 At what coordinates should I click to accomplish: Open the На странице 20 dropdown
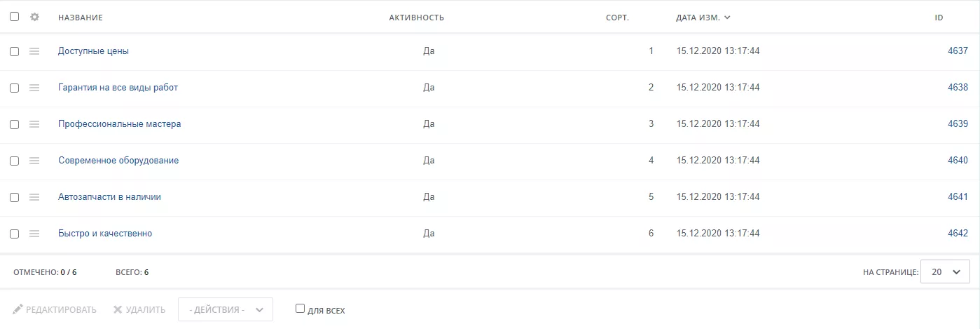945,271
